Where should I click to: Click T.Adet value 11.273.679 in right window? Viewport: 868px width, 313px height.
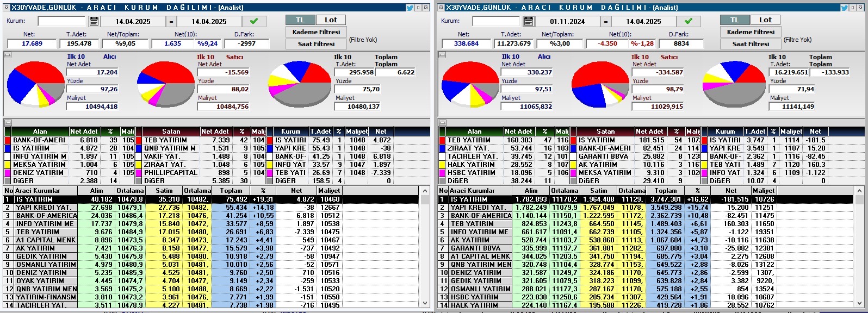pos(513,43)
